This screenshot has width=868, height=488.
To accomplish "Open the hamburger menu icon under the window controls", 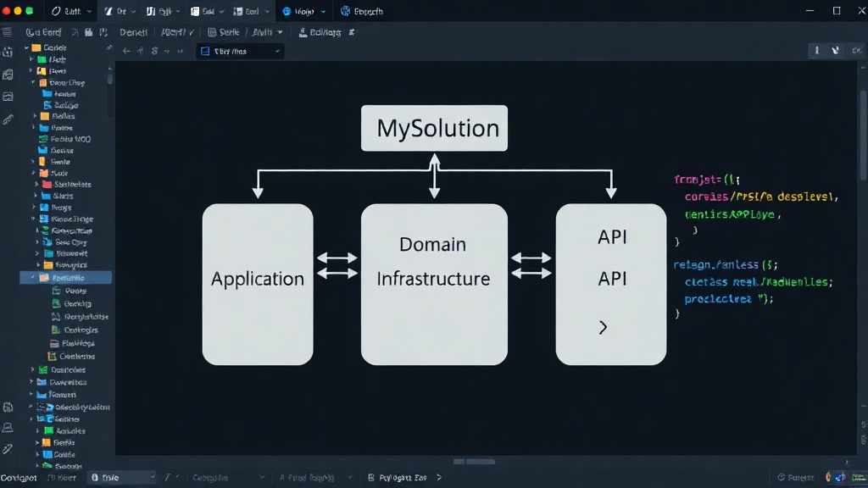I will coord(7,32).
